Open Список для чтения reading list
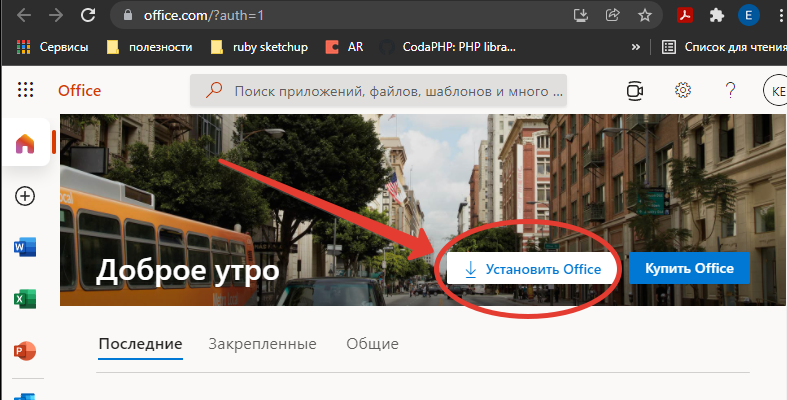787x400 pixels. [724, 47]
